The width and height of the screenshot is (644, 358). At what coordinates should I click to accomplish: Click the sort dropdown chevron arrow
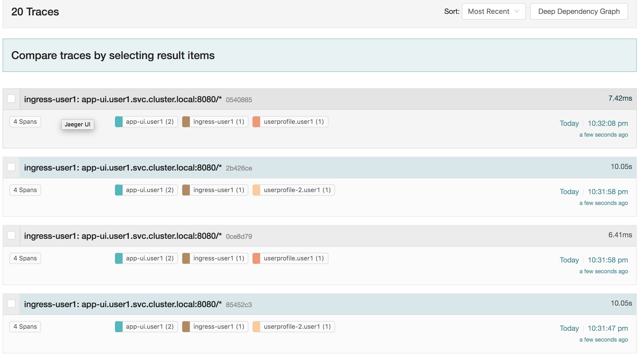(517, 11)
